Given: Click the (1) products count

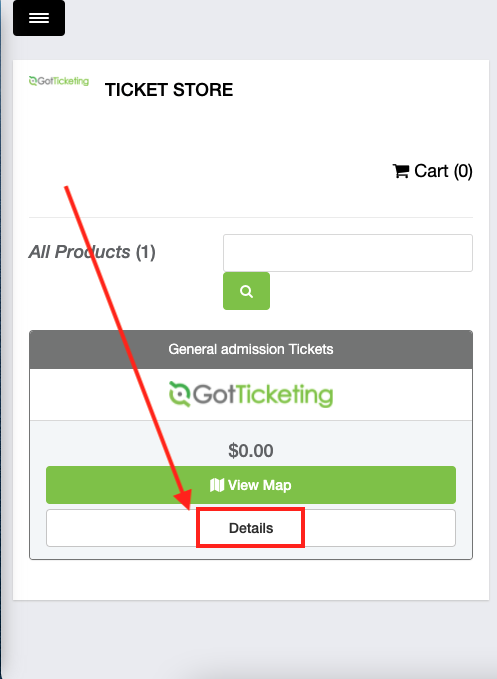Looking at the screenshot, I should tap(145, 252).
